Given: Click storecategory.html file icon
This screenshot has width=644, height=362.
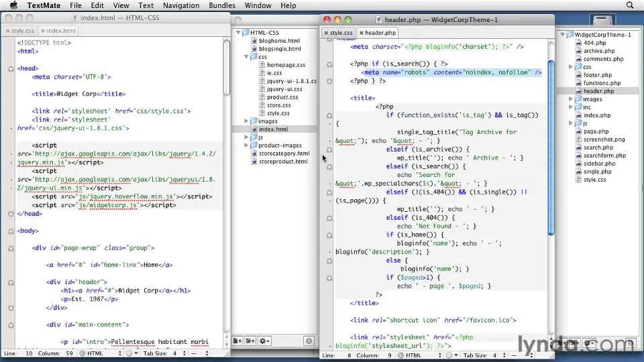Looking at the screenshot, I should click(x=254, y=154).
